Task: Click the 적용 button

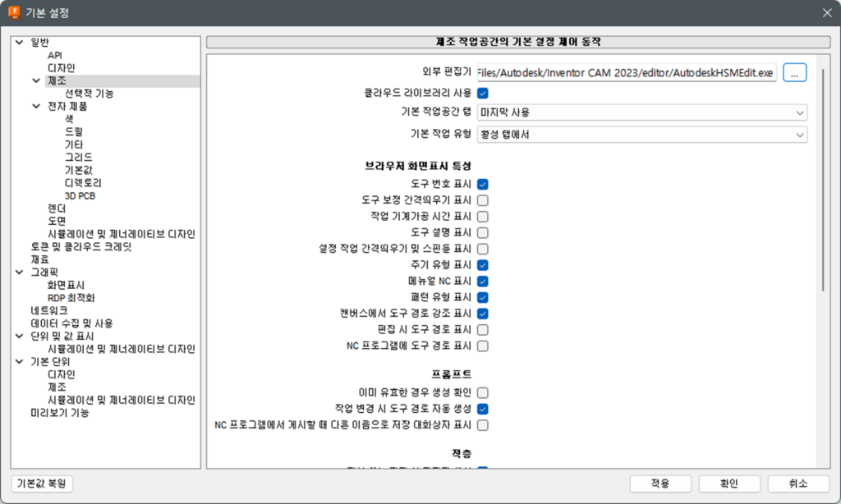Action: tap(660, 483)
